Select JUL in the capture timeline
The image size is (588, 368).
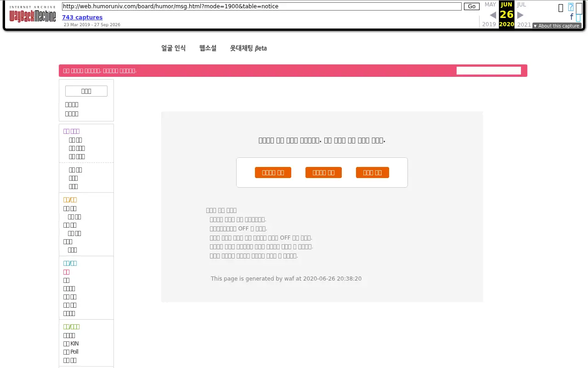pos(521,5)
